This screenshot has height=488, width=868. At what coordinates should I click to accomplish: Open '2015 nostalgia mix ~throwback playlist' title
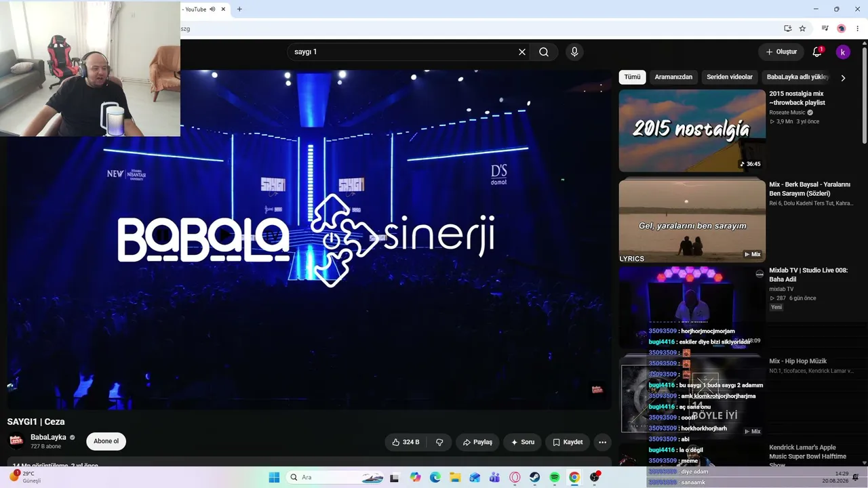click(797, 98)
